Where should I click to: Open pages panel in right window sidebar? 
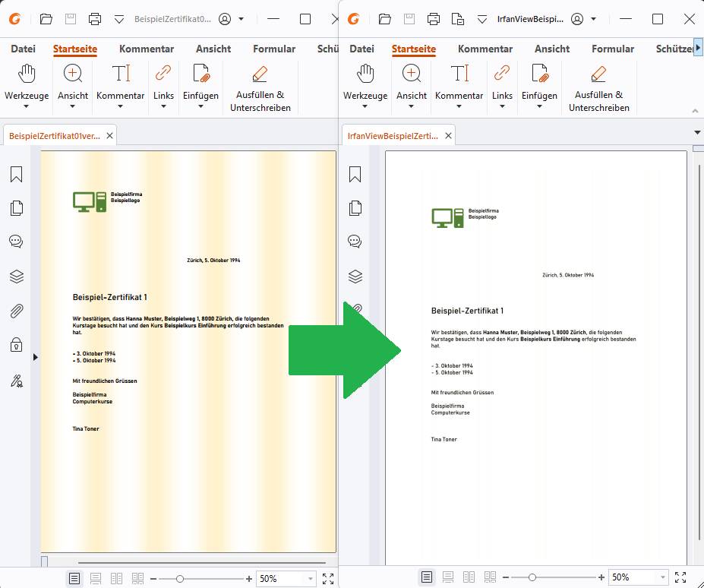click(355, 208)
